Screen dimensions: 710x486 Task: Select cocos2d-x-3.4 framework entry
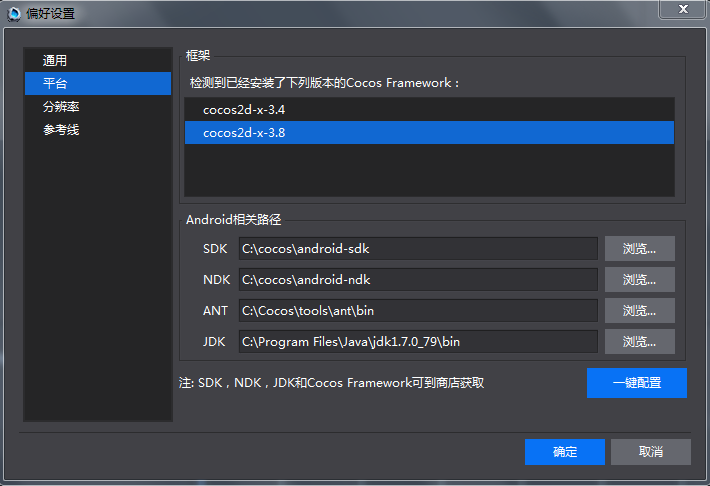point(429,110)
